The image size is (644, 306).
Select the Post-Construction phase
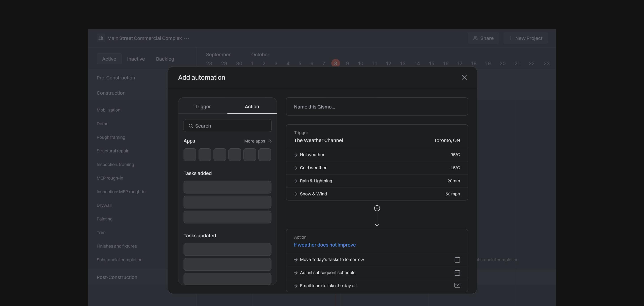coord(117,277)
